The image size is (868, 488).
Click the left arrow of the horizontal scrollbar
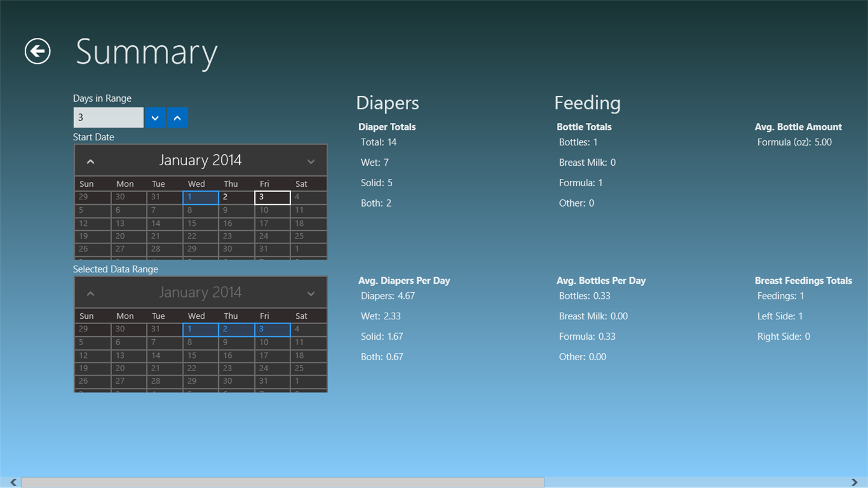coord(13,482)
